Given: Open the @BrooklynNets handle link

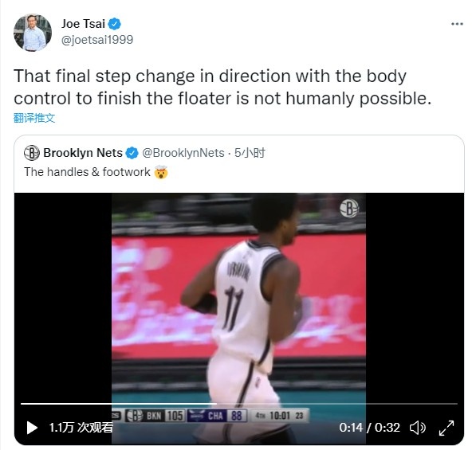Looking at the screenshot, I should pyautogui.click(x=183, y=153).
